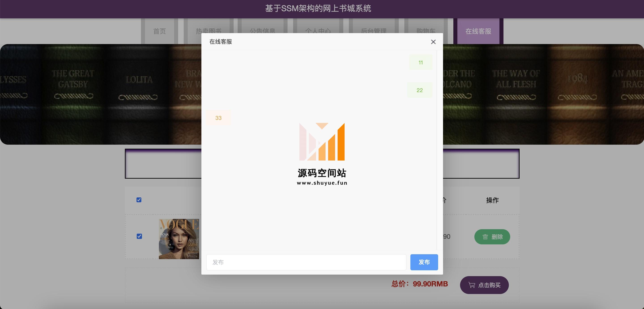The image size is (644, 309).
Task: Click the 操作 column header
Action: [x=492, y=200]
